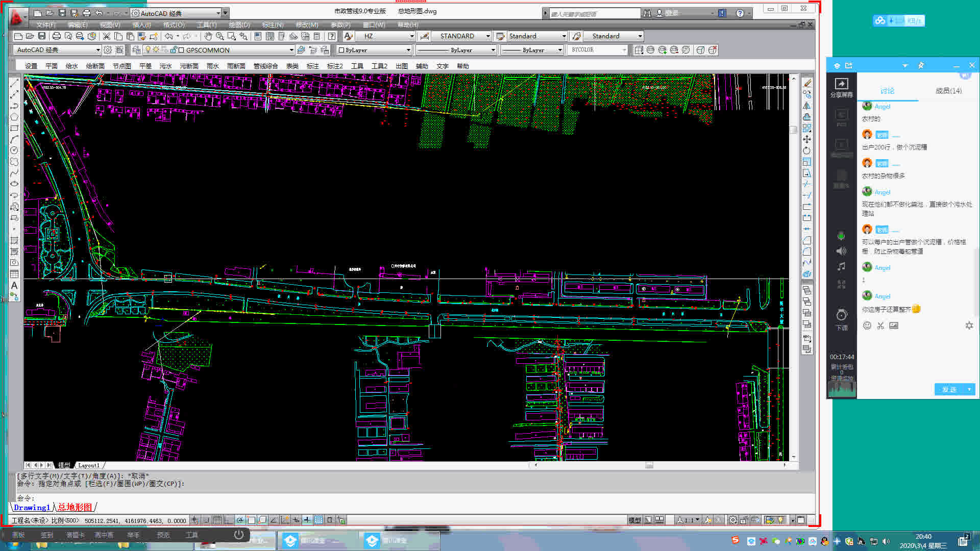Toggle Ortho mode in status bar
The height and width of the screenshot is (551, 980).
(229, 520)
